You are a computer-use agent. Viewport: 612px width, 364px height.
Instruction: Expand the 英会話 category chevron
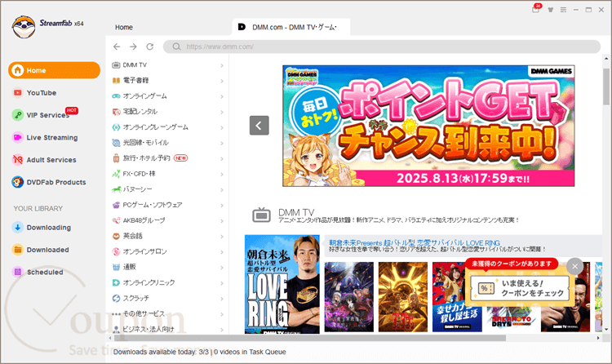222,237
